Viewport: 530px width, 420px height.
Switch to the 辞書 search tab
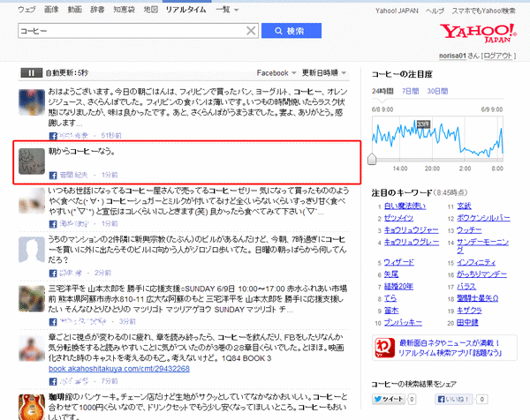click(x=97, y=10)
